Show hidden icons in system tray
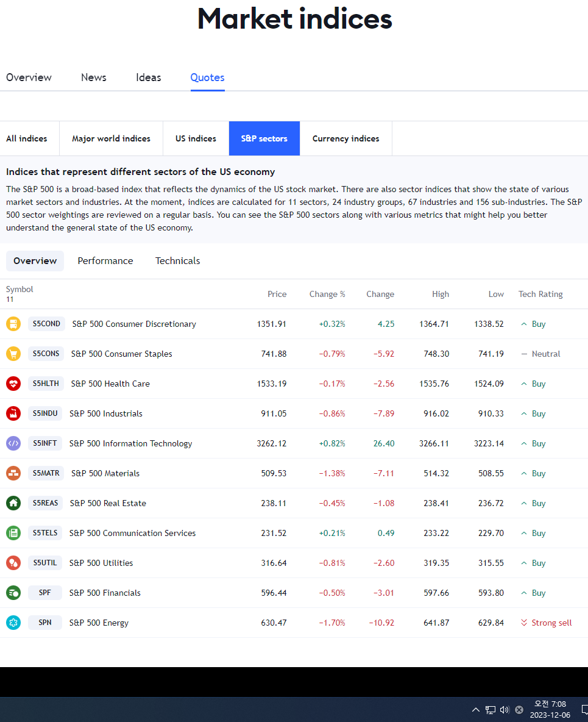 click(x=476, y=710)
